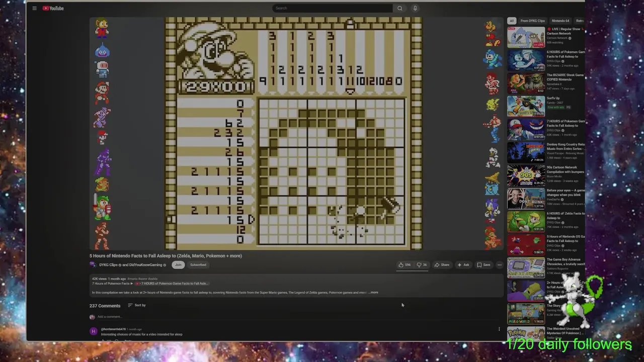The width and height of the screenshot is (644, 362).
Task: Join the DYKG Clips channel membership
Action: [x=178, y=265]
